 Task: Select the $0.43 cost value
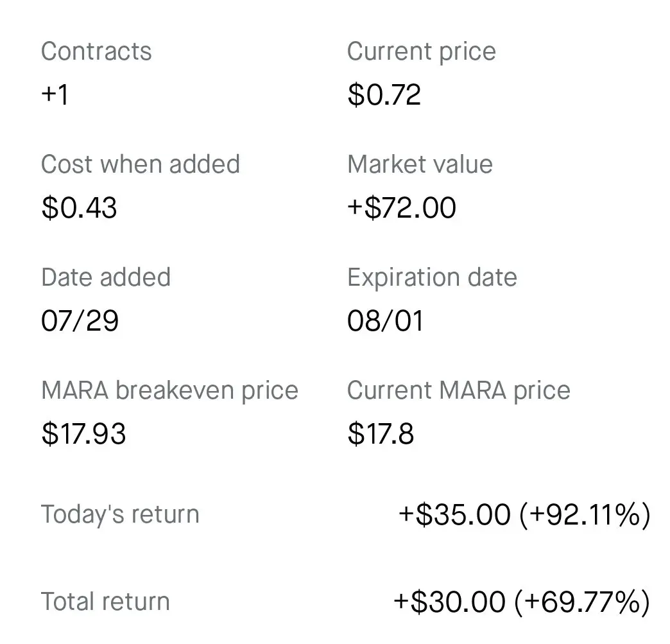(x=79, y=208)
